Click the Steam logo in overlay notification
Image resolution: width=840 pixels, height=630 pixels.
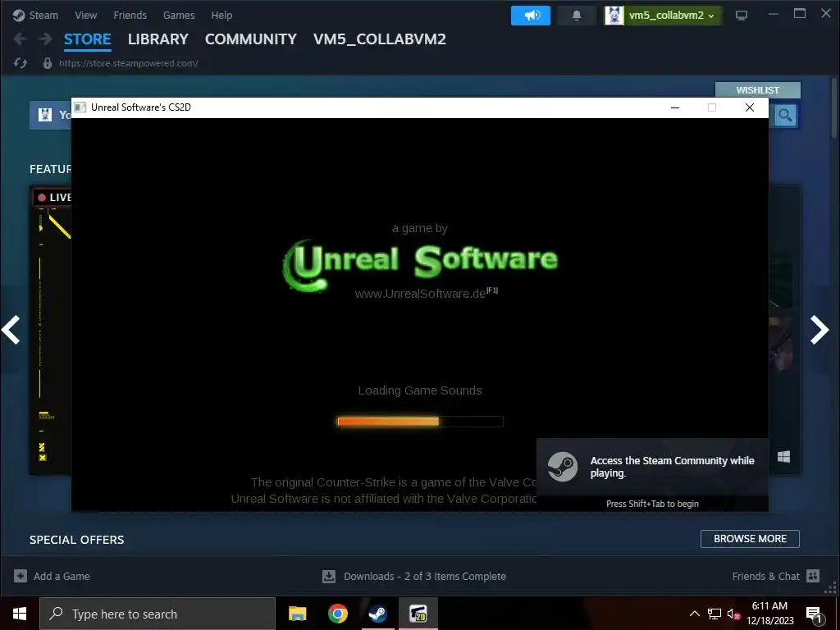[563, 467]
